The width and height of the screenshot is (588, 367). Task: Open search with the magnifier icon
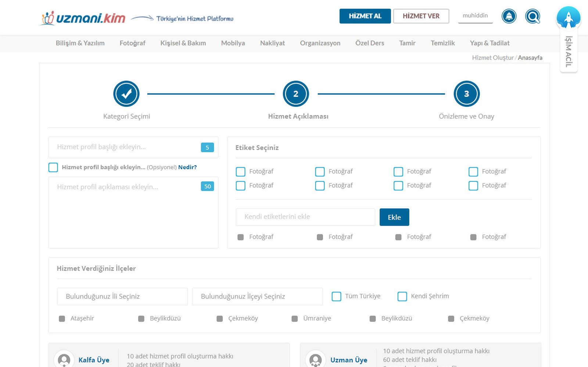tap(532, 16)
